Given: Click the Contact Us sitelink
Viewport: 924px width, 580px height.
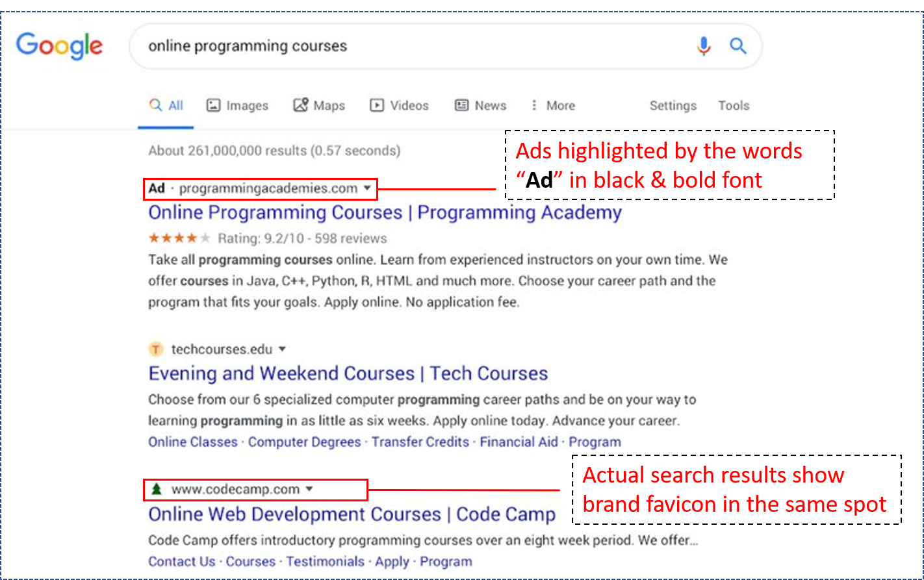Looking at the screenshot, I should coord(182,561).
